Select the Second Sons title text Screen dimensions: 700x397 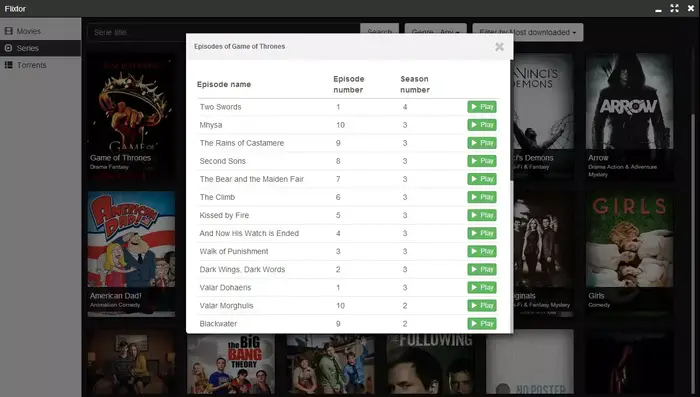click(x=222, y=161)
